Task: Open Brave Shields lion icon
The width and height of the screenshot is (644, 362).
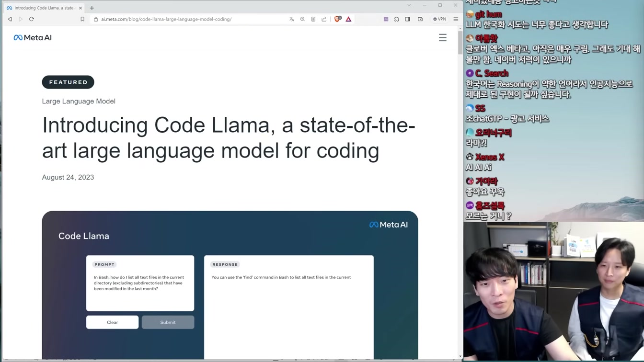Action: (338, 19)
